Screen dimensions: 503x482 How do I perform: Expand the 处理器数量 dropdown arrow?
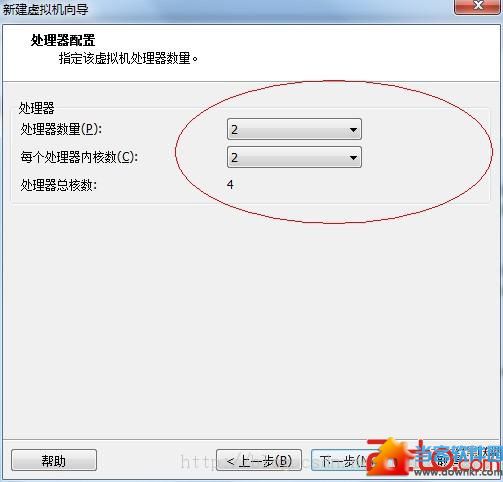click(353, 130)
